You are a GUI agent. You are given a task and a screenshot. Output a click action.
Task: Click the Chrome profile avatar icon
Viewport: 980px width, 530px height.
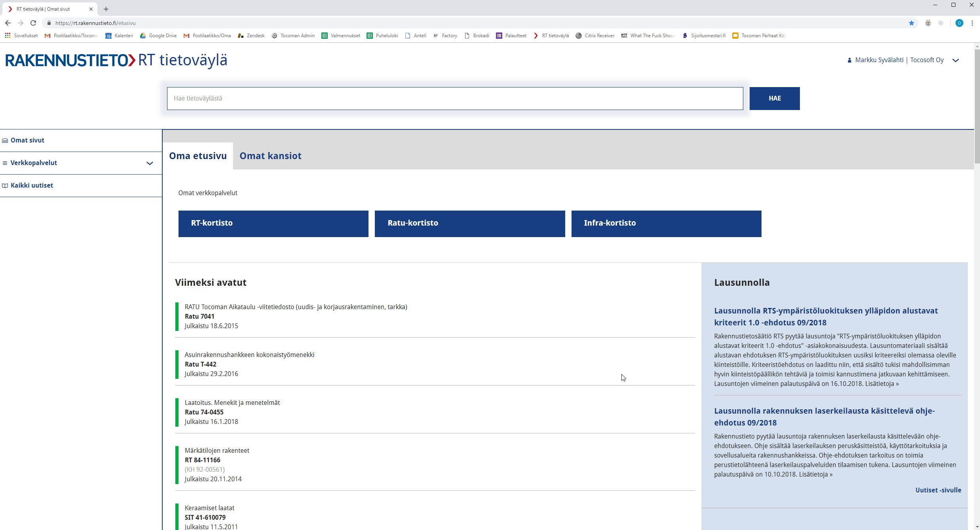click(x=959, y=23)
